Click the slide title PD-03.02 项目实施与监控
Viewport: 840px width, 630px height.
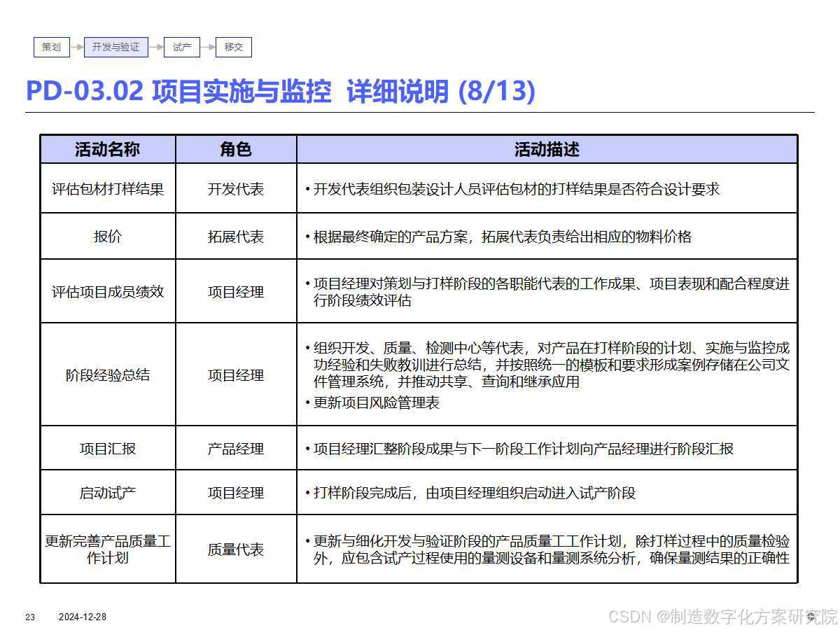pyautogui.click(x=280, y=91)
